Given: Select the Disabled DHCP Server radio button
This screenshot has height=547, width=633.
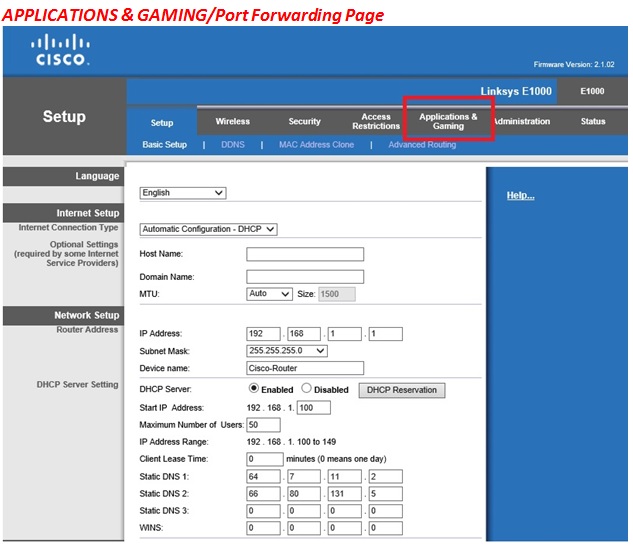Looking at the screenshot, I should point(306,388).
